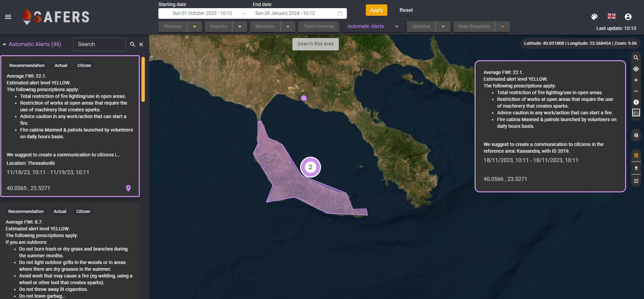The height and width of the screenshot is (299, 644).
Task: Expand the Reports dropdown arrow
Action: [x=240, y=26]
